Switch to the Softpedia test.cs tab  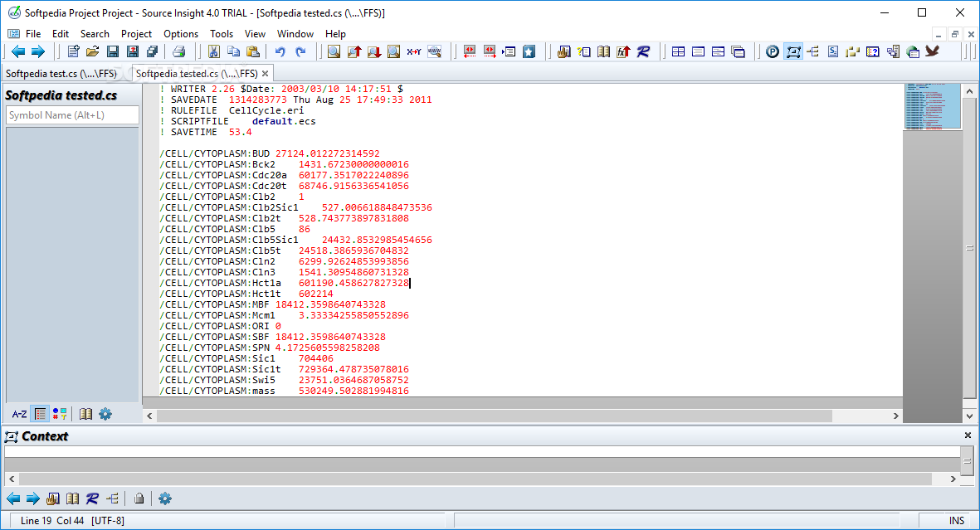click(x=61, y=74)
